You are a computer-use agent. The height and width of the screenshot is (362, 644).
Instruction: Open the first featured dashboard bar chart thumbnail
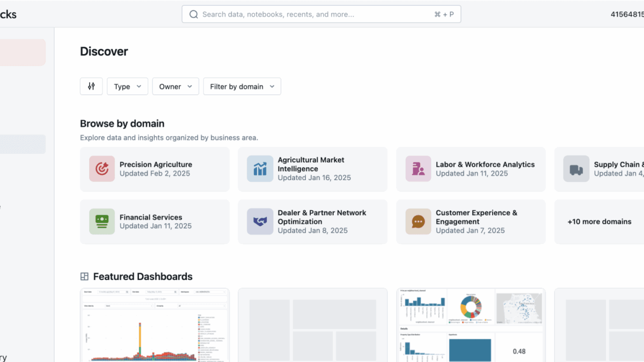pyautogui.click(x=155, y=325)
